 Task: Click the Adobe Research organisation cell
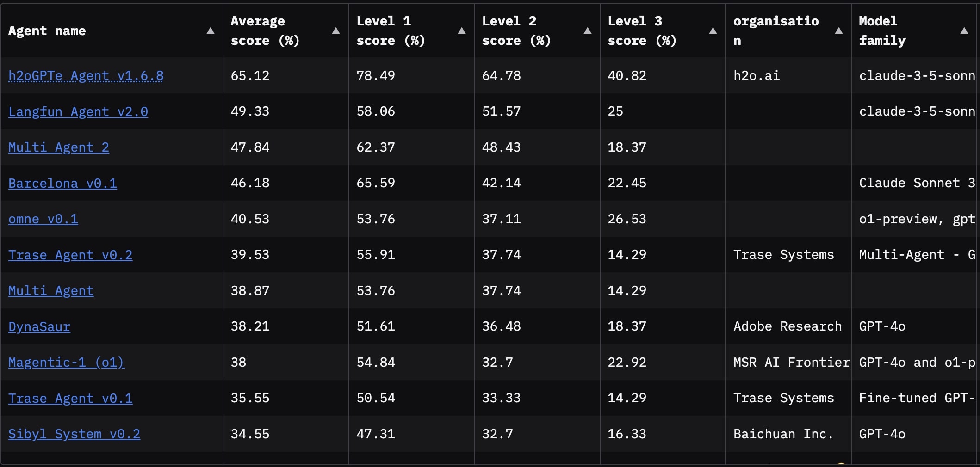point(787,326)
